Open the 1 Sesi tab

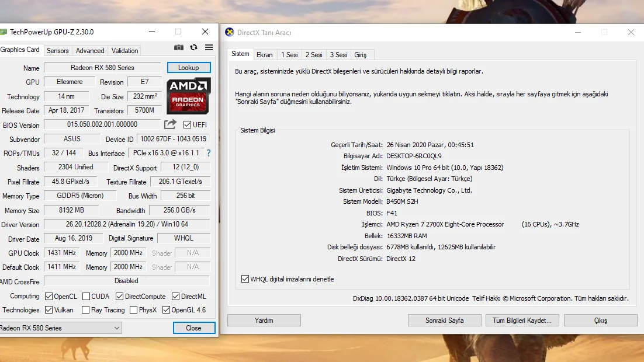coord(289,54)
